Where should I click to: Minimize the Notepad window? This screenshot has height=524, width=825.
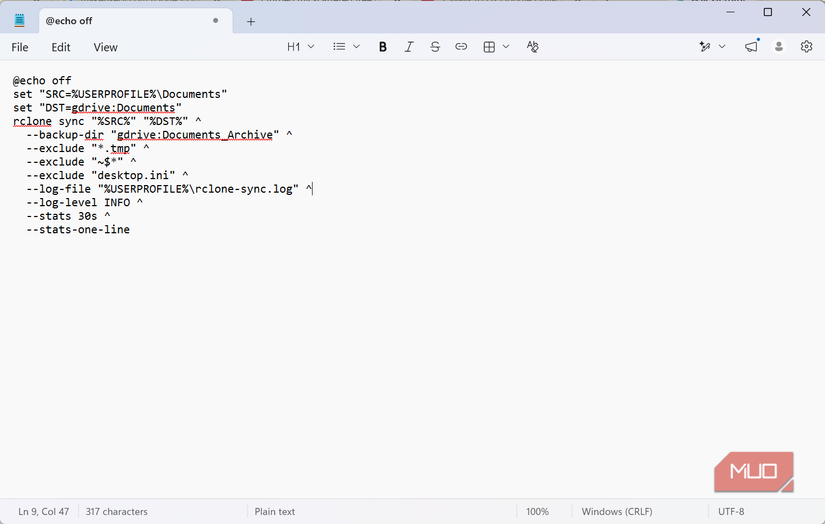coord(730,12)
